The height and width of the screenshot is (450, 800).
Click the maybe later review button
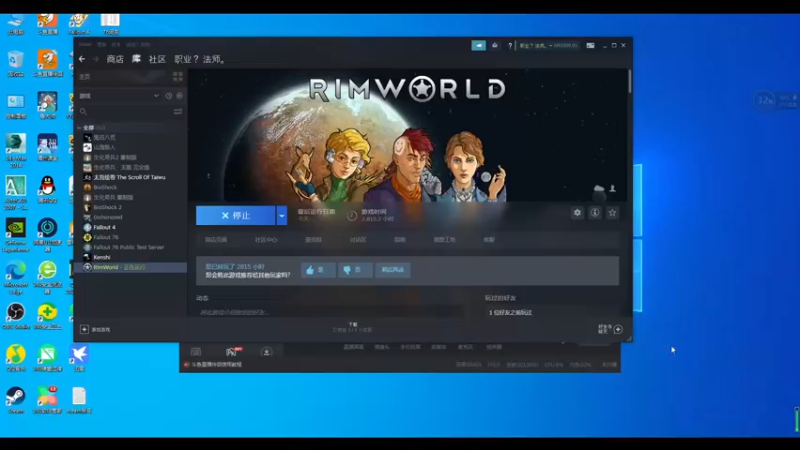click(x=392, y=270)
